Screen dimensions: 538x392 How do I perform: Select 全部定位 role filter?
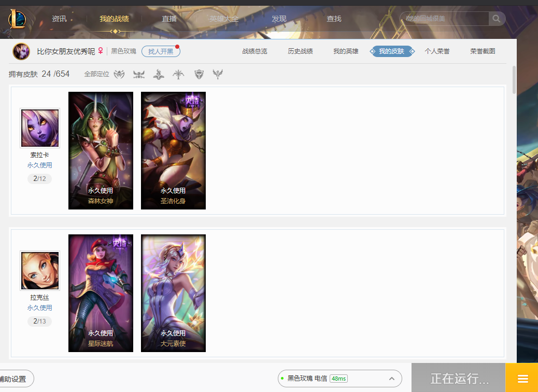tap(97, 74)
